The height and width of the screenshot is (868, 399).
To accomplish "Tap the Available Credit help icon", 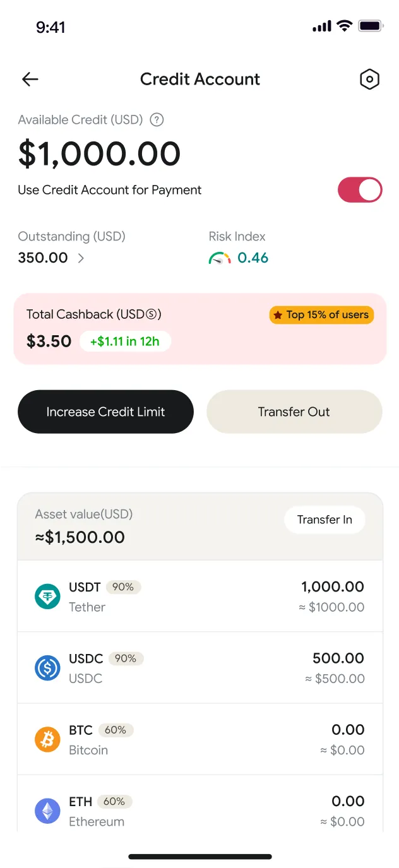I will tap(157, 120).
